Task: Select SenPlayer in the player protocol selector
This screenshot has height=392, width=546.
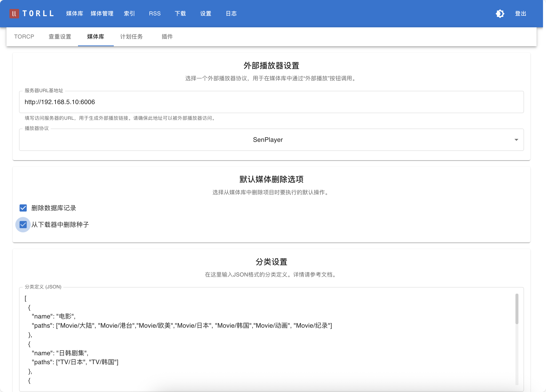Action: (268, 140)
